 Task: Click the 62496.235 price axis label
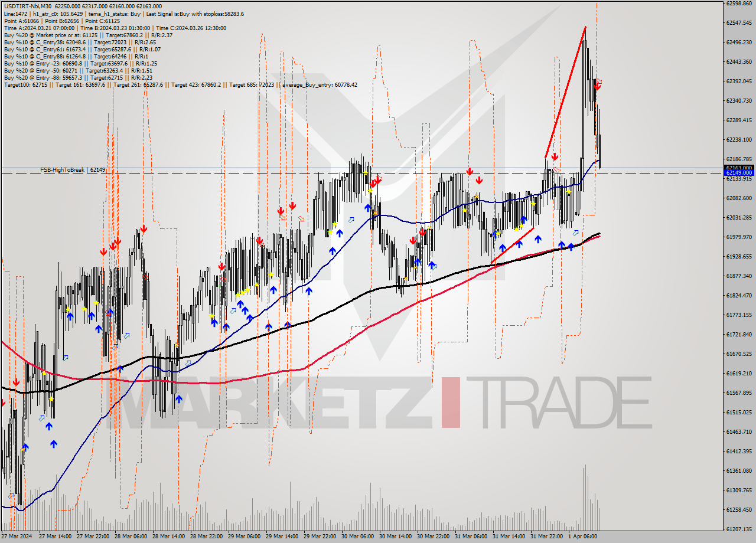coord(739,42)
